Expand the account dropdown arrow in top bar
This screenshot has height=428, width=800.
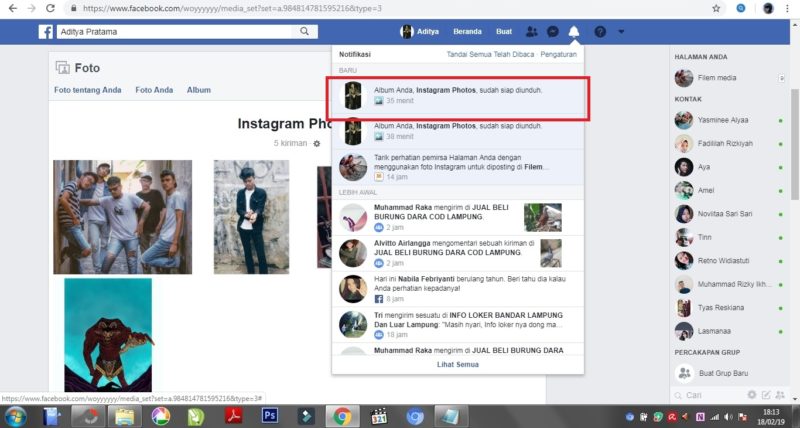click(621, 32)
